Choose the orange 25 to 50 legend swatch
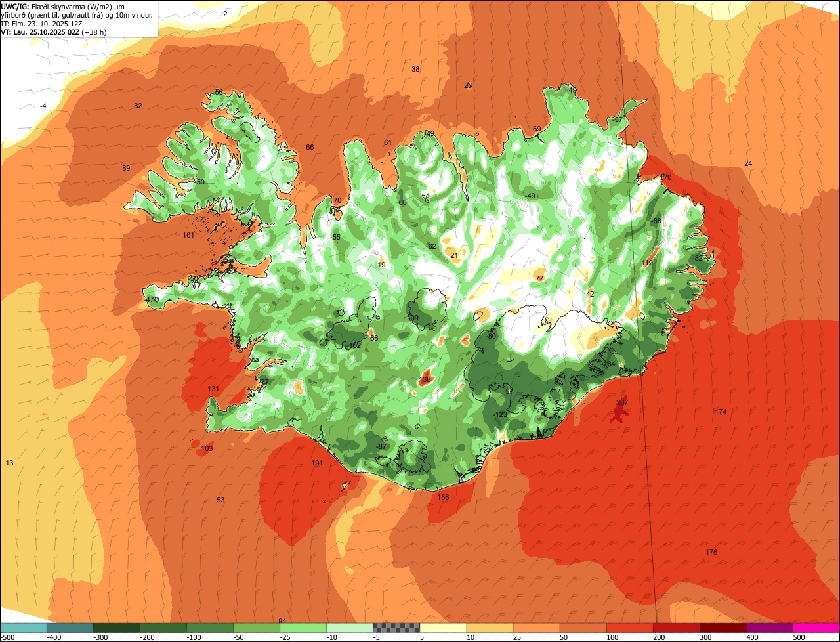Screen dimensions: 840x642 537,628
